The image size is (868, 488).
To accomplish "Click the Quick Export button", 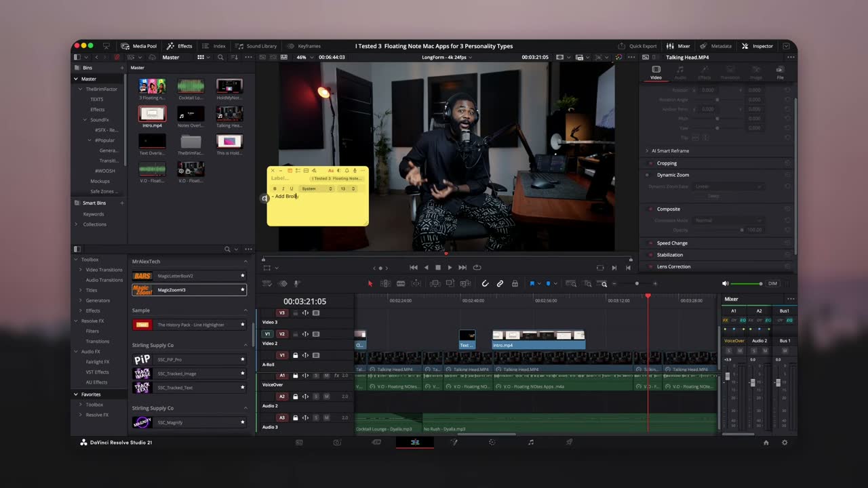I will (x=637, y=46).
